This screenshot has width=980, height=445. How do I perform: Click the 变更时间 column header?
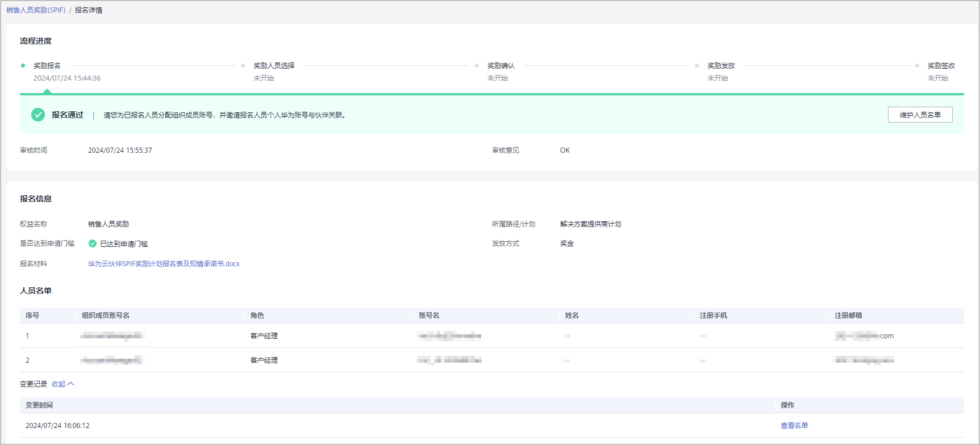[x=39, y=405]
